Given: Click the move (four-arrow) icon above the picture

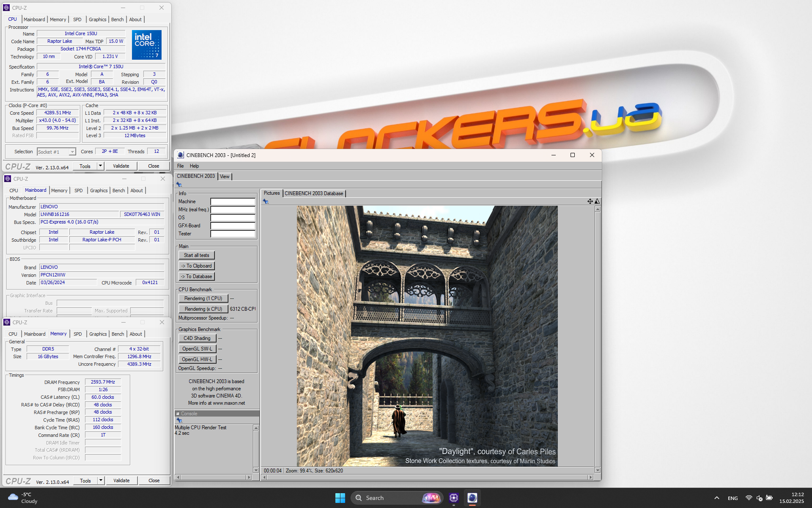Looking at the screenshot, I should [x=590, y=202].
